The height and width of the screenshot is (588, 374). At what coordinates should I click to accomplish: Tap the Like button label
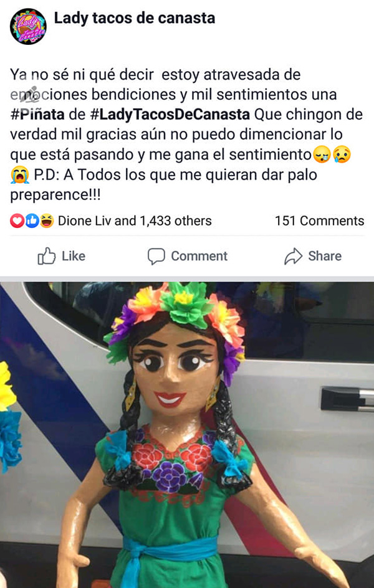tap(74, 256)
